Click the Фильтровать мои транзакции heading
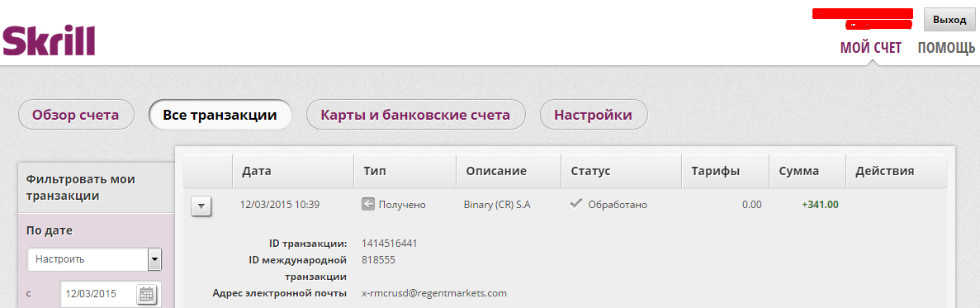The width and height of the screenshot is (980, 308). point(81,187)
